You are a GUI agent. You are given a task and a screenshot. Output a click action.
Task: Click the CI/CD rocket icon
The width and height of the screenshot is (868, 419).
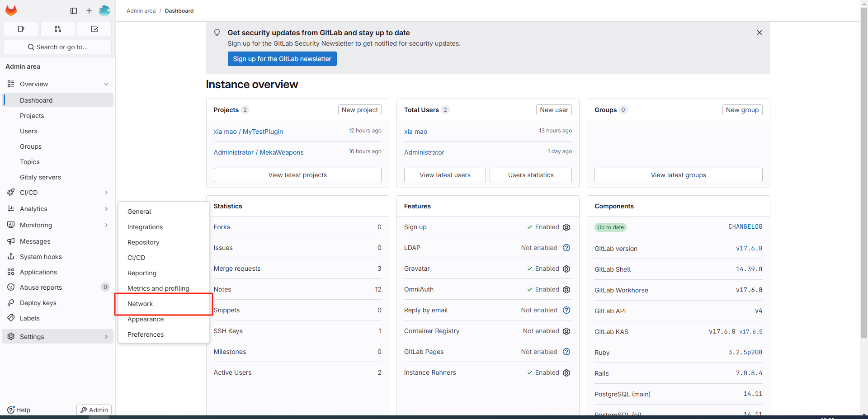point(11,193)
